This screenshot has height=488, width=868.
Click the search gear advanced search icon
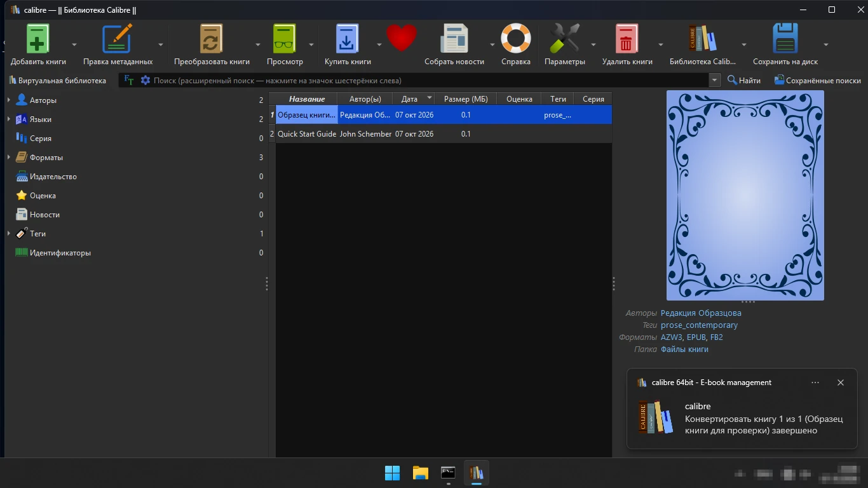click(x=146, y=81)
